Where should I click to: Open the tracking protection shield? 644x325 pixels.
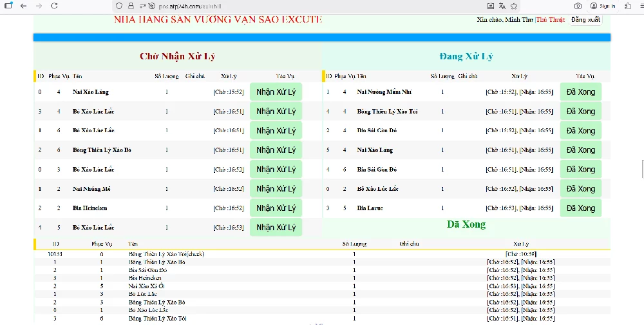[119, 6]
